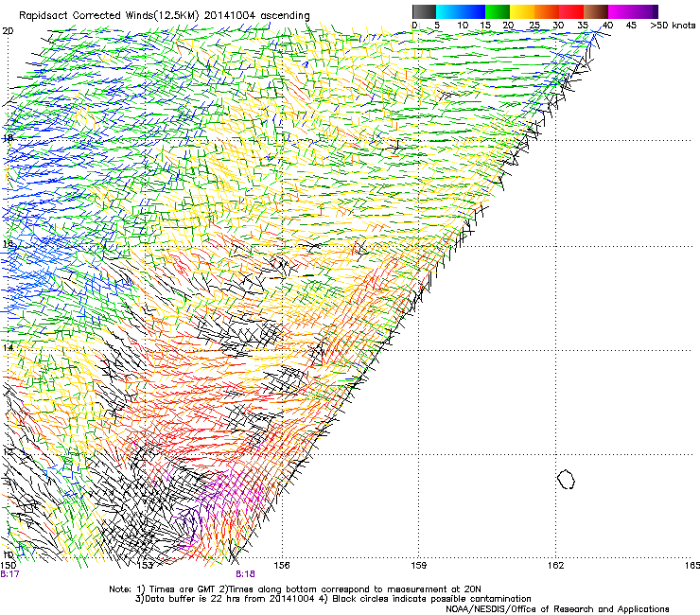Image resolution: width=700 pixels, height=615 pixels.
Task: Click the black contamination circle near 162
Action: 566,479
